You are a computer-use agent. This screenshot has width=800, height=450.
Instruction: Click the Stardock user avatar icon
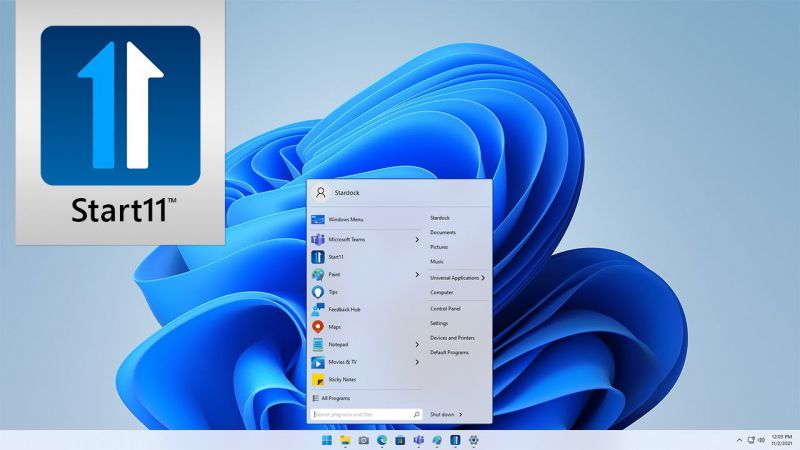tap(320, 193)
